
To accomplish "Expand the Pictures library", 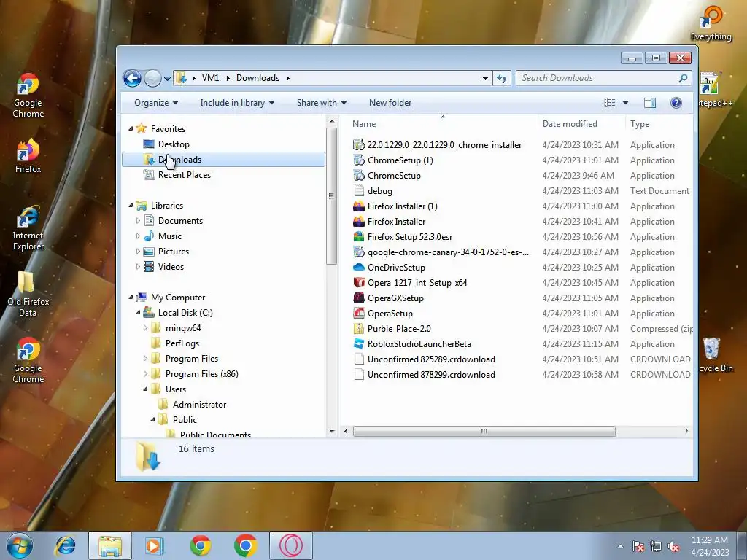I will [138, 252].
